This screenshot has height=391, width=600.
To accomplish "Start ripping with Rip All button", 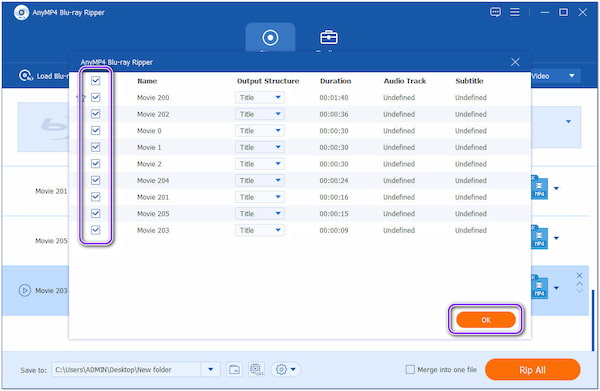I will 532,370.
